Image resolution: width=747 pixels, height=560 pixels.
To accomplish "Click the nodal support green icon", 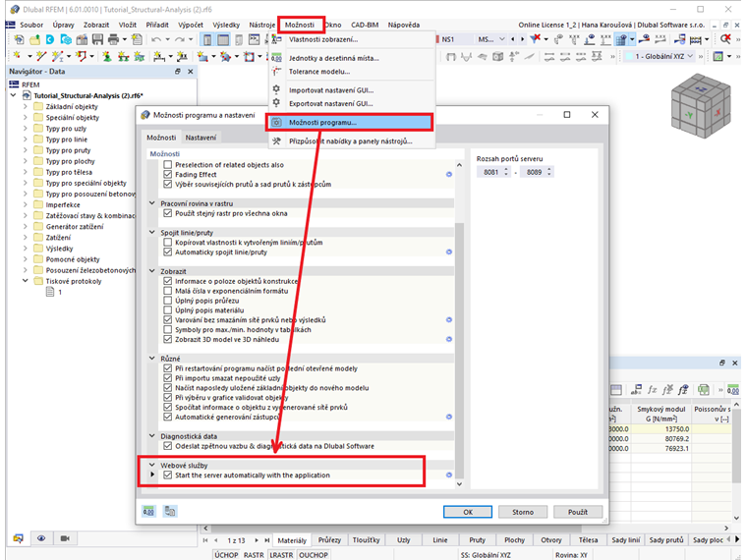I will (107, 57).
